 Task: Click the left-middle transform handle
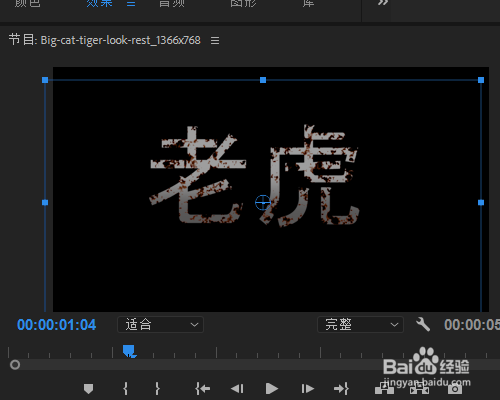click(45, 202)
